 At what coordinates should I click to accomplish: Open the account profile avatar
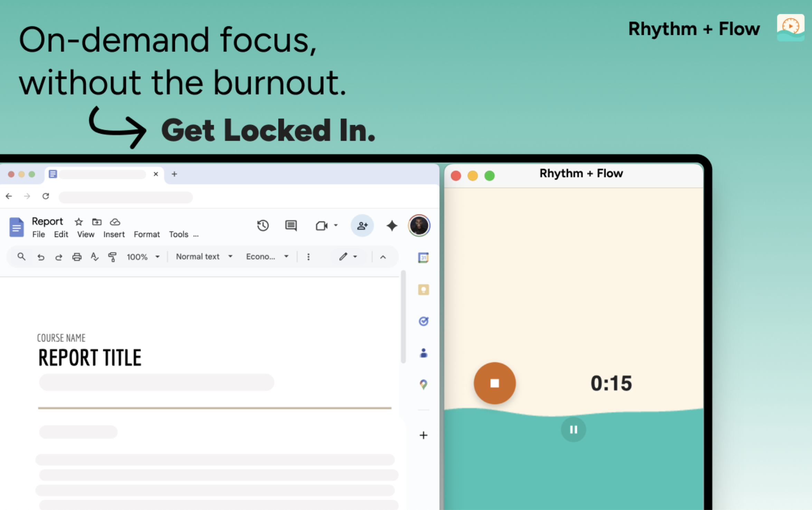coord(419,226)
